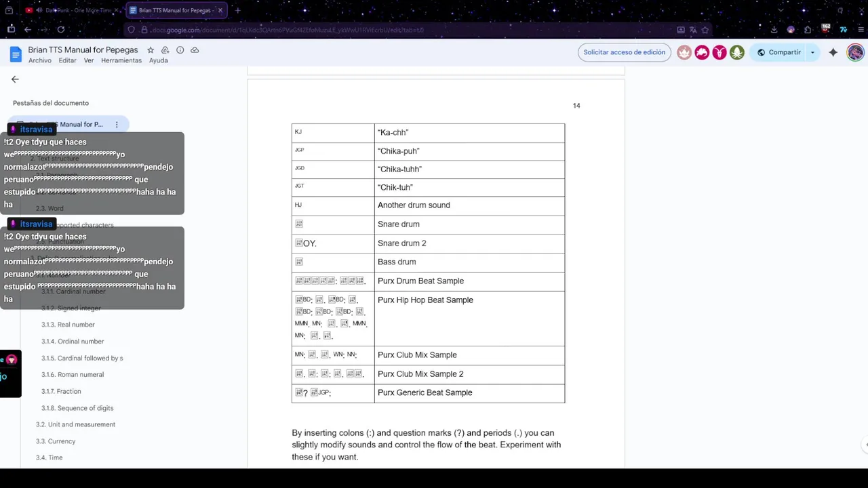Open the 7TV extension icon

pyautogui.click(x=843, y=29)
